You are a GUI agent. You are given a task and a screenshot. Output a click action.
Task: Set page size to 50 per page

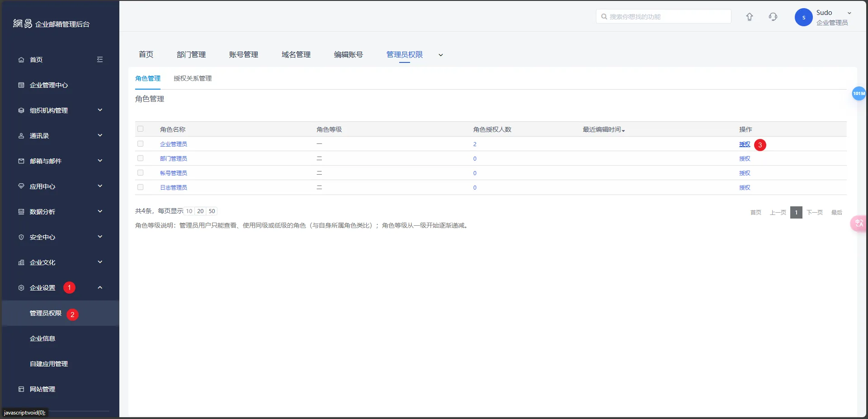click(x=212, y=211)
